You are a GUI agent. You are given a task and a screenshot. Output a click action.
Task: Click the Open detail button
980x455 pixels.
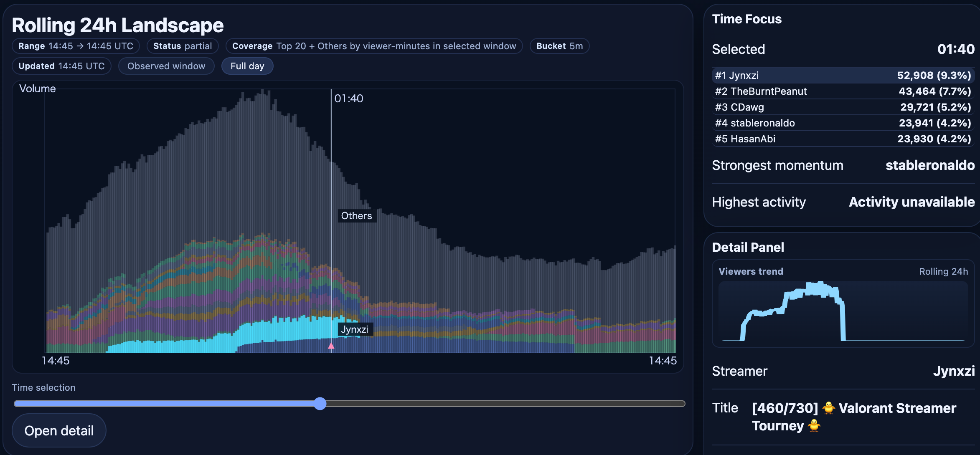click(59, 430)
